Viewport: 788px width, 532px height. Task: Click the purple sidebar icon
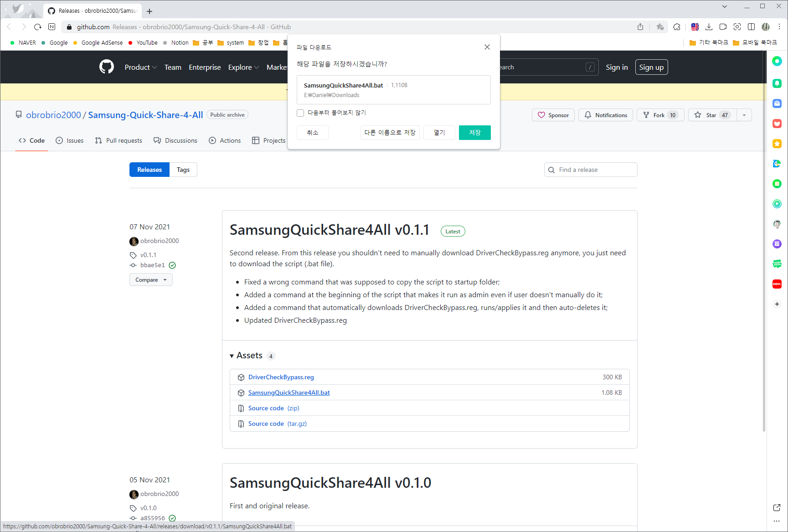coord(777,244)
